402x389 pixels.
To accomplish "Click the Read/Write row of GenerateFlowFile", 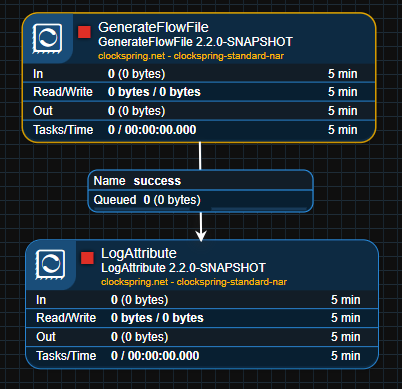I will point(199,92).
